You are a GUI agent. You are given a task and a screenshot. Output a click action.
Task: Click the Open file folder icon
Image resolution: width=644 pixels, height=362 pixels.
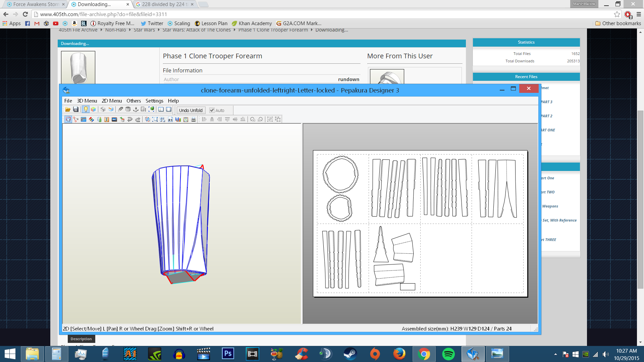[68, 110]
